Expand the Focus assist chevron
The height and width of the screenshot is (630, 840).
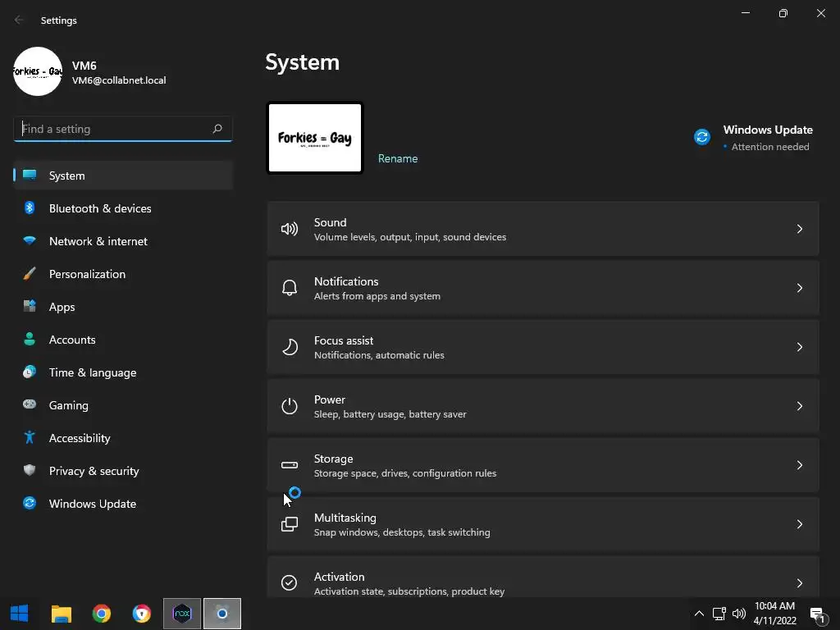tap(799, 347)
